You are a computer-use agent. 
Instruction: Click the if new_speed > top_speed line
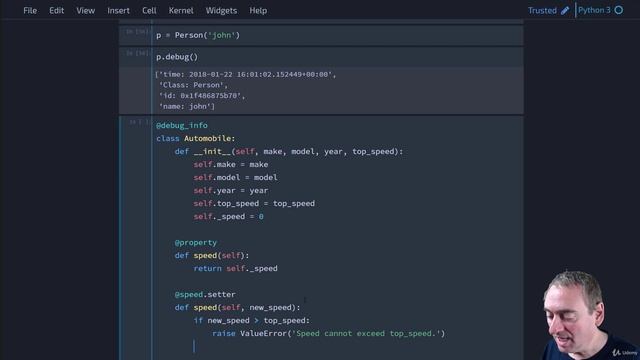(x=251, y=320)
